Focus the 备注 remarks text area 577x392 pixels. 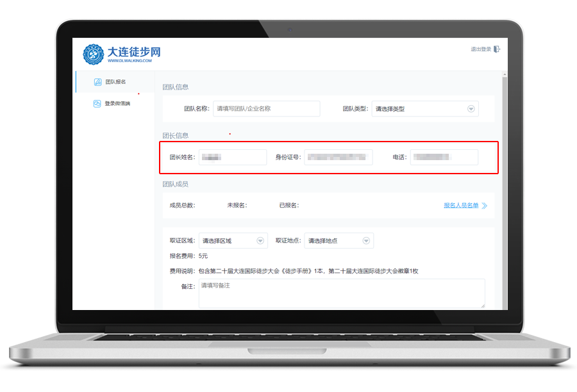pos(341,293)
